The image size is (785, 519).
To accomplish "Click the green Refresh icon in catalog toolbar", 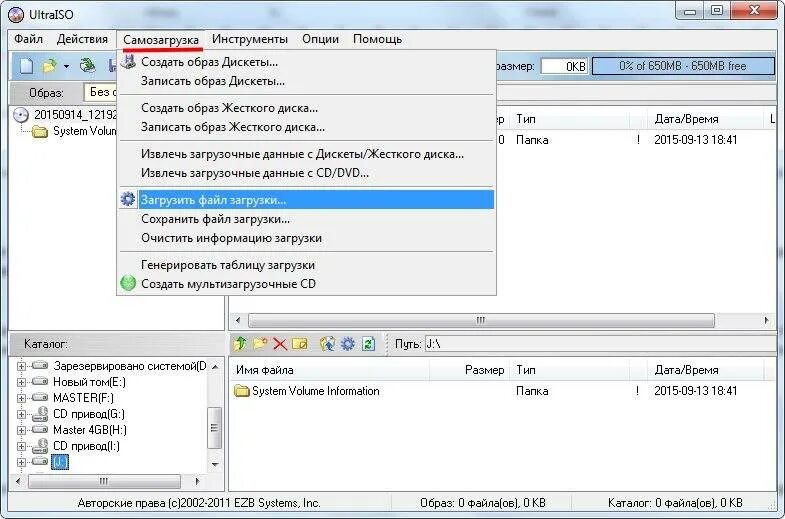I will coord(368,344).
